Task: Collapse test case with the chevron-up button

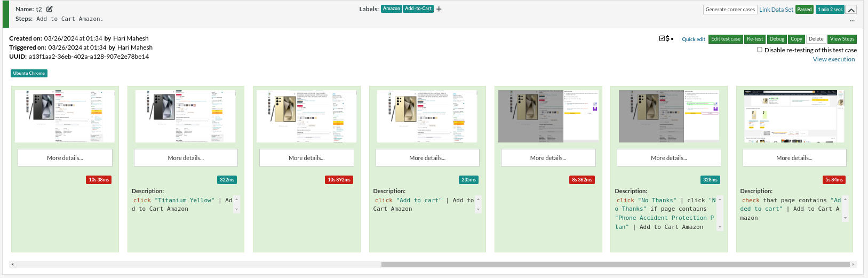Action: (x=851, y=10)
